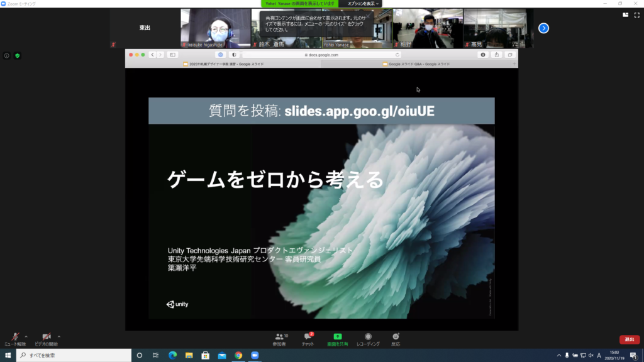Open video options chevron beside camera button
This screenshot has width=644, height=362.
point(59,337)
